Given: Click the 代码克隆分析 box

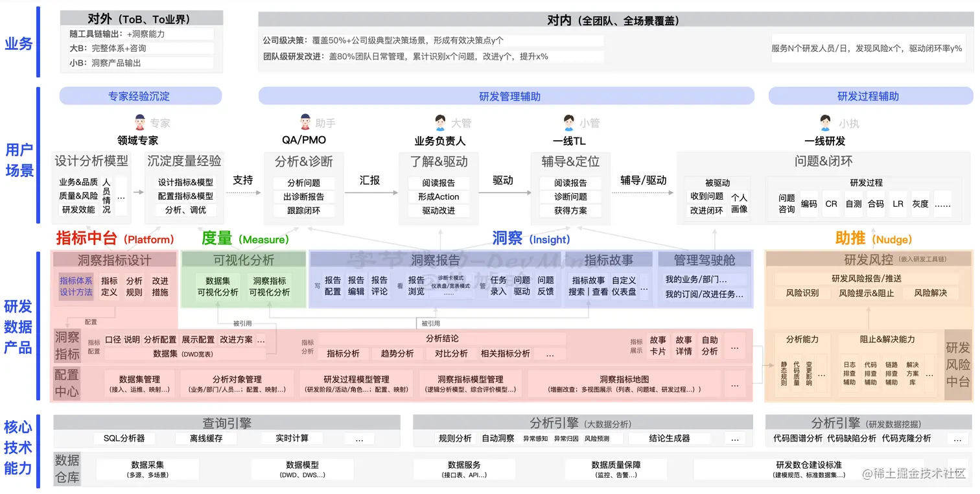Looking at the screenshot, I should 906,438.
